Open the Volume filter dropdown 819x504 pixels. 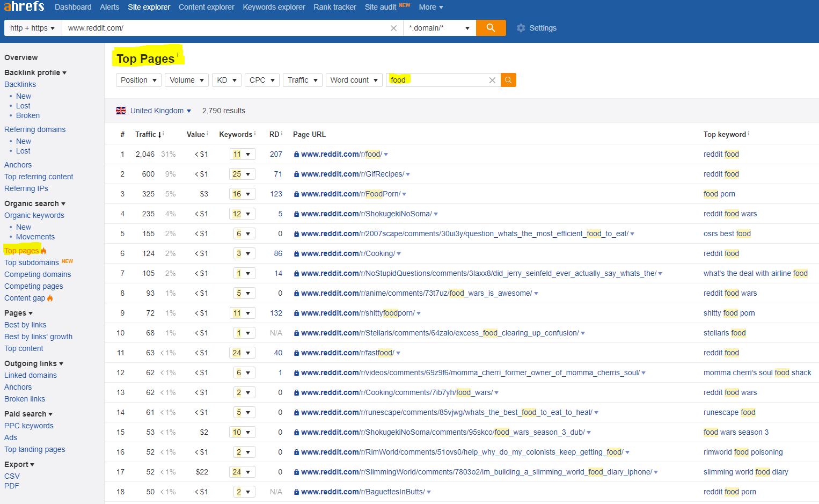tap(187, 80)
